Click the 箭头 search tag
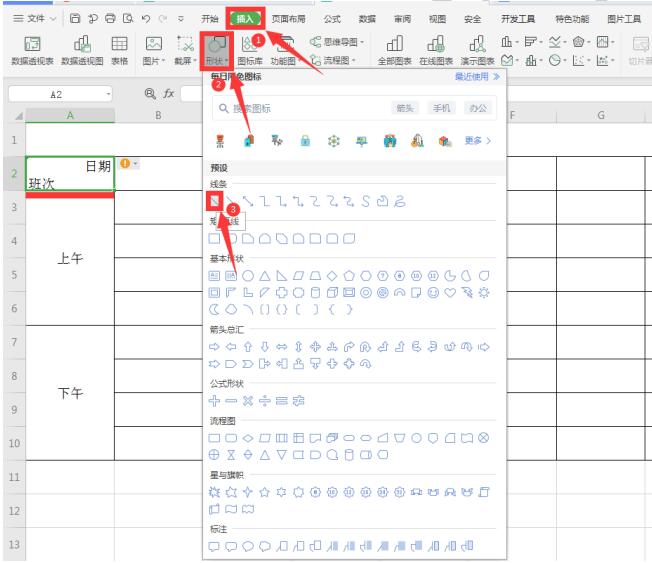652x563 pixels. point(405,109)
